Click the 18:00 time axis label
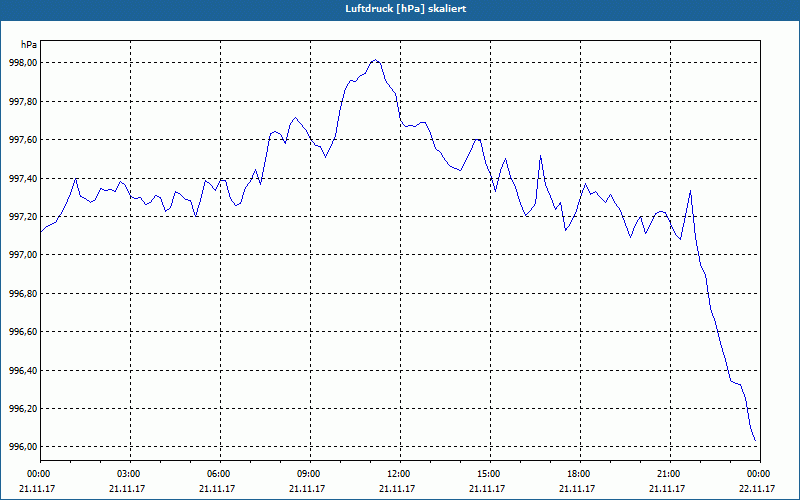800x500 pixels. coord(578,474)
